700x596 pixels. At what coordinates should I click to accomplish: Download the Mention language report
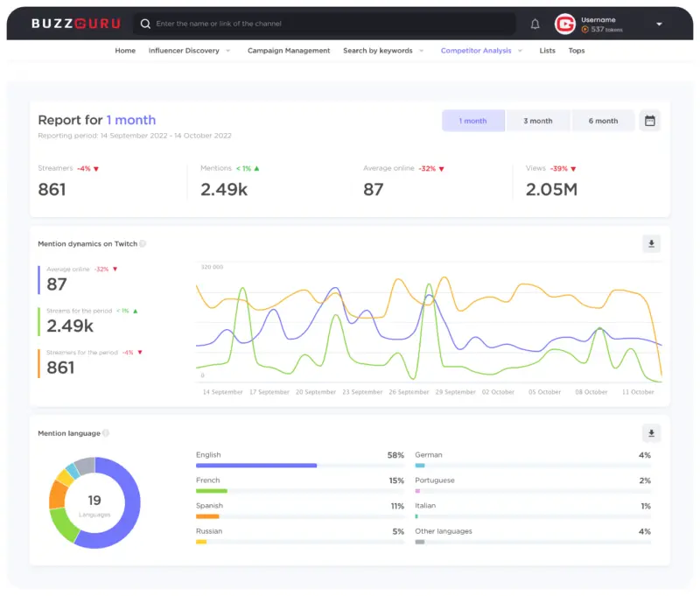(x=651, y=433)
